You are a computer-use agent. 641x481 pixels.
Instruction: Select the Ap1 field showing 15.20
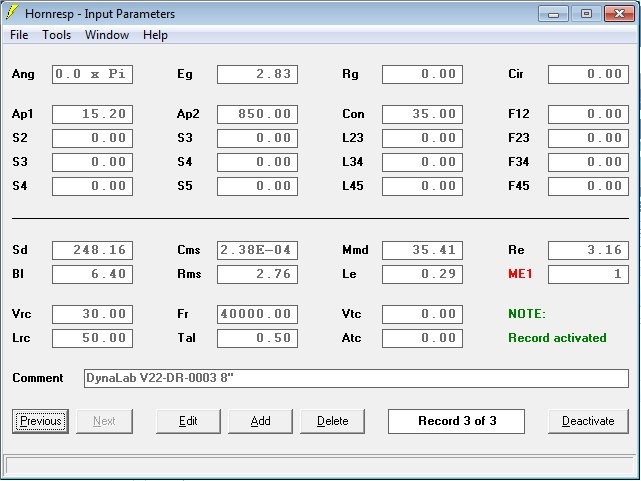tap(92, 114)
